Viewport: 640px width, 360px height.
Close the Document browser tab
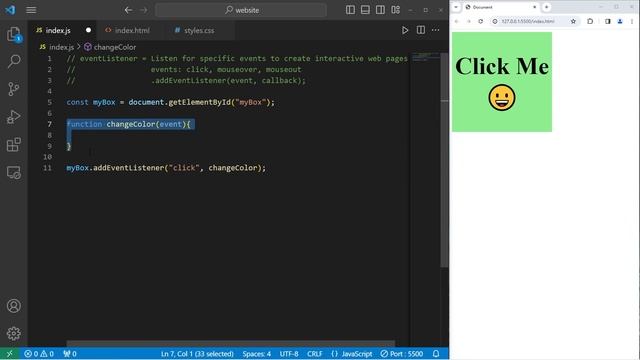pyautogui.click(x=534, y=7)
